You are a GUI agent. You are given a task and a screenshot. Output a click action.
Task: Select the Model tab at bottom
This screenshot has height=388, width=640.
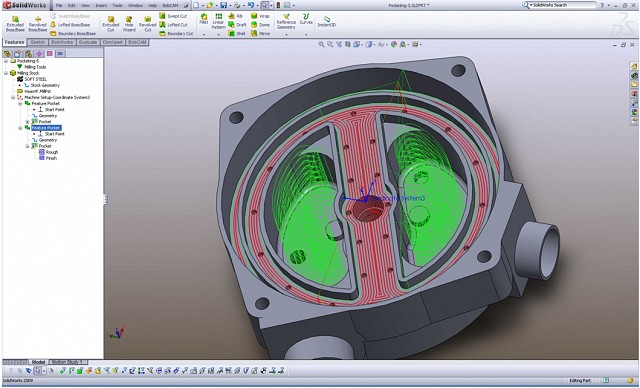pyautogui.click(x=38, y=362)
